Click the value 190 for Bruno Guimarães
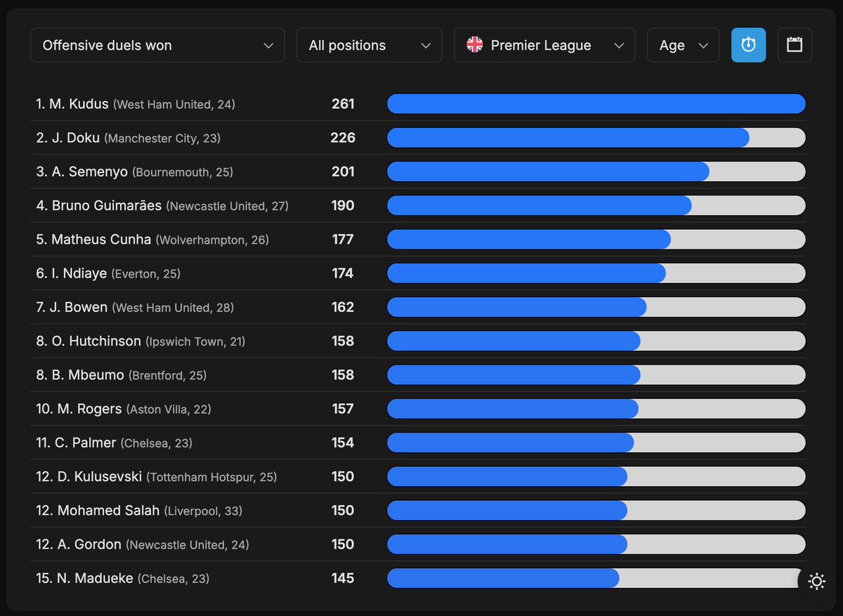The width and height of the screenshot is (843, 616). (343, 205)
